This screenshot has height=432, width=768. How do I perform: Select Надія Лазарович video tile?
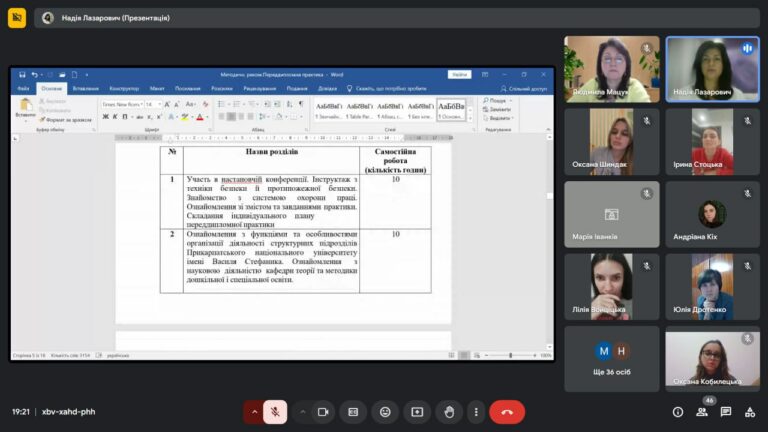click(x=712, y=69)
